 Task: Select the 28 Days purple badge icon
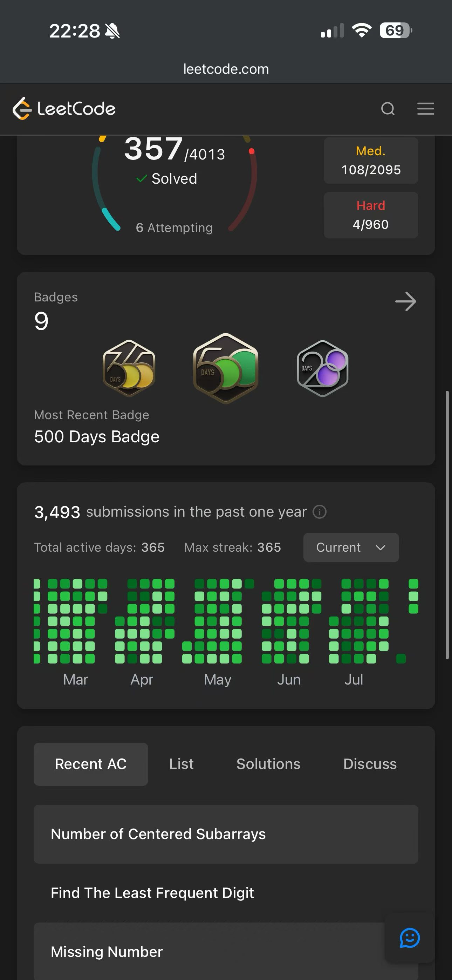coord(322,368)
